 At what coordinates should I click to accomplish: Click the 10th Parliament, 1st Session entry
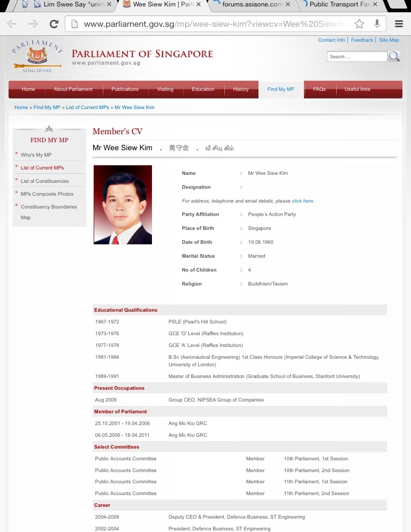click(316, 459)
